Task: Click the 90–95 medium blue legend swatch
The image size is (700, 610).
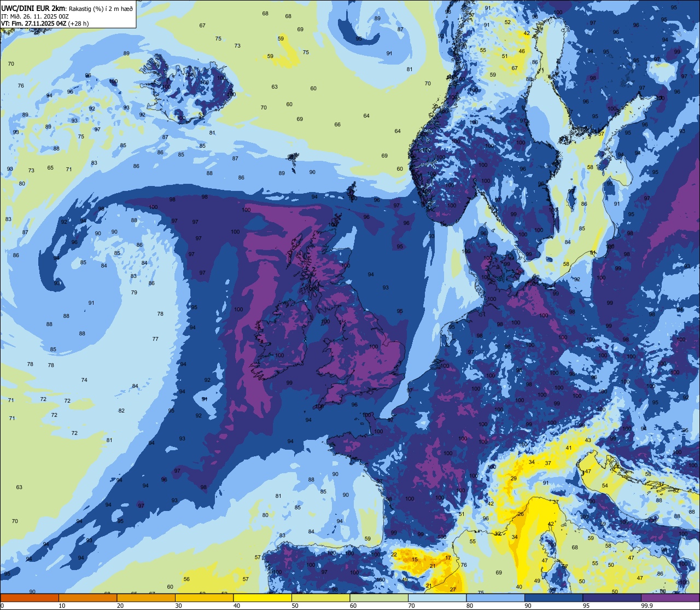Action: click(x=553, y=597)
